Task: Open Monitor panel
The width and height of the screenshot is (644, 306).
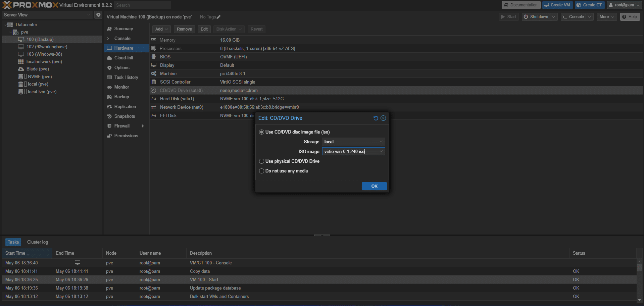Action: click(127, 87)
